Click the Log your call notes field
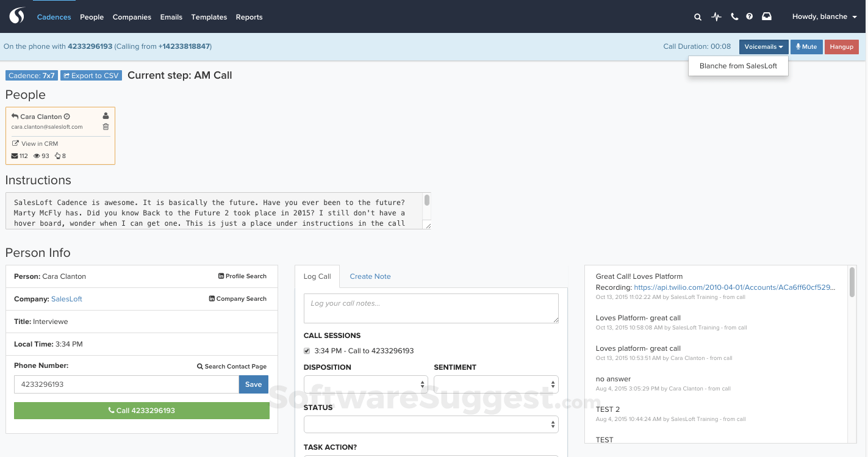Viewport: 868px width, 457px height. pos(431,309)
